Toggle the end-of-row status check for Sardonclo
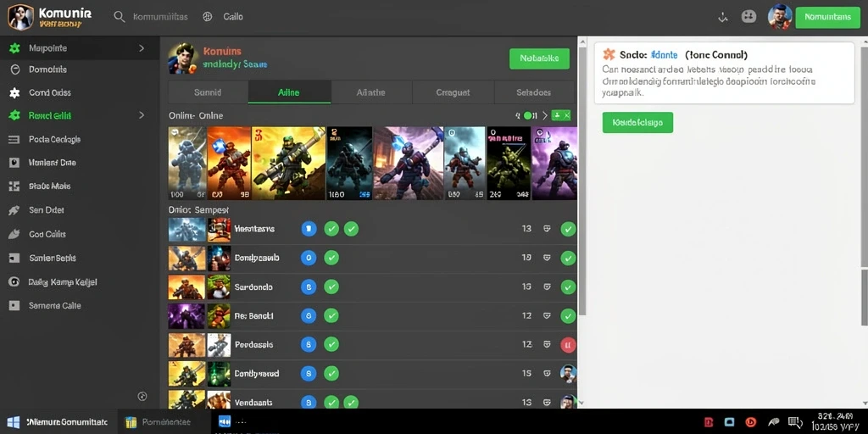The image size is (868, 434). coord(568,287)
